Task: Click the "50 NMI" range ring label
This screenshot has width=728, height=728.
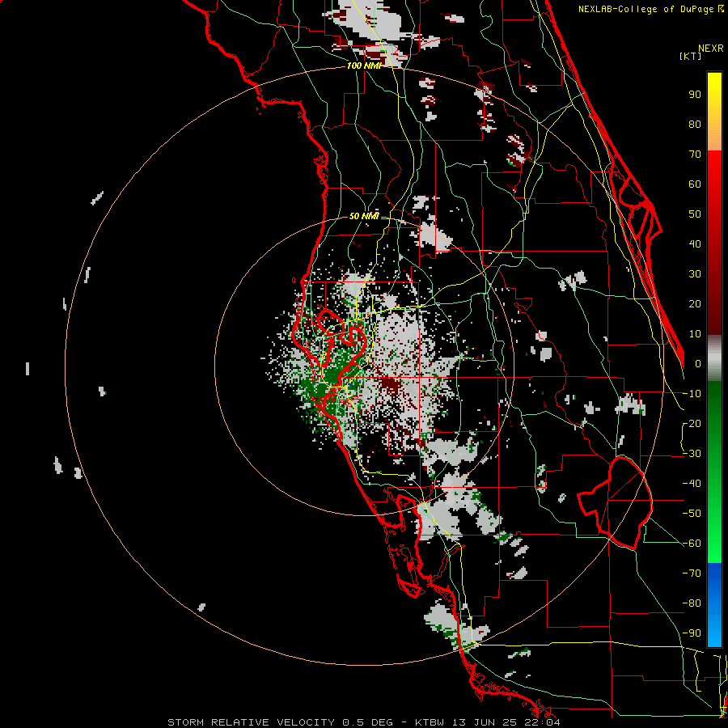Action: pos(364,216)
